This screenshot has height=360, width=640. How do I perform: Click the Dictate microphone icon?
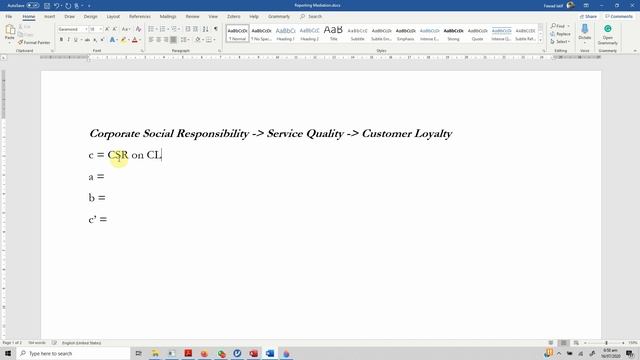(584, 29)
